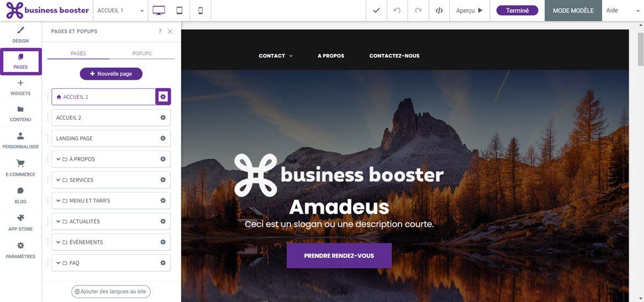Expand the À PROPOS folder
This screenshot has height=302, width=644.
pyautogui.click(x=58, y=159)
